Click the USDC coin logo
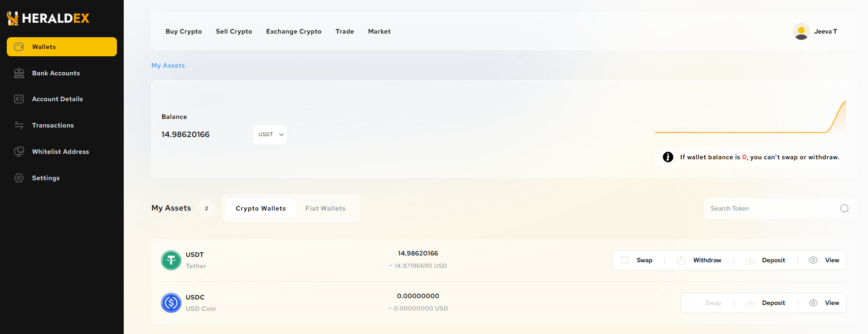 [x=171, y=303]
